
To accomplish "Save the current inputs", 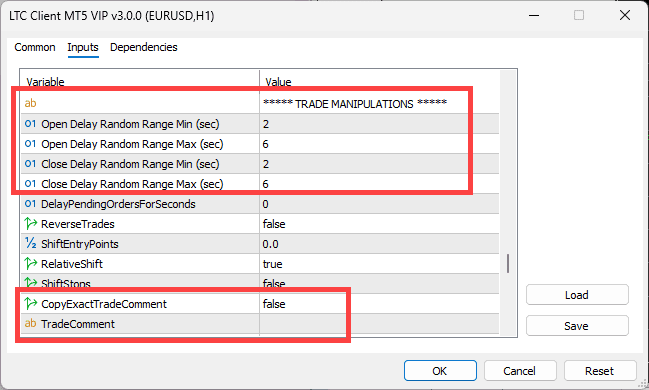I will click(577, 326).
